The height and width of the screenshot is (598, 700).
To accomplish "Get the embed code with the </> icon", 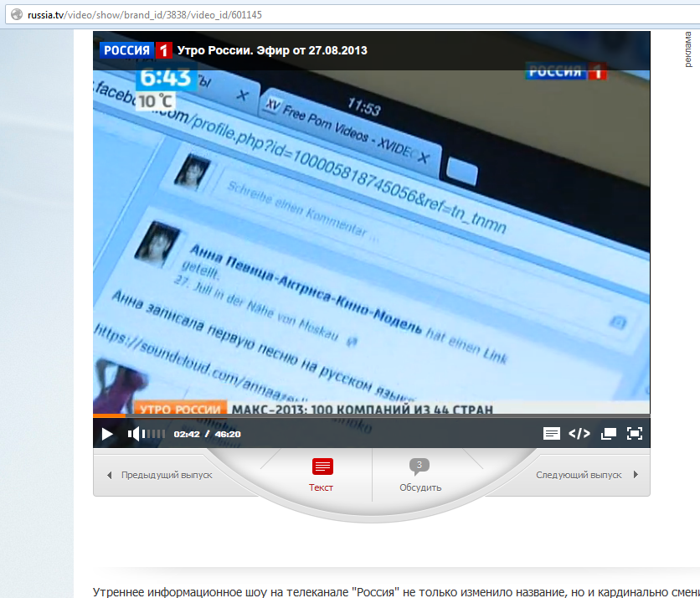I will point(579,434).
